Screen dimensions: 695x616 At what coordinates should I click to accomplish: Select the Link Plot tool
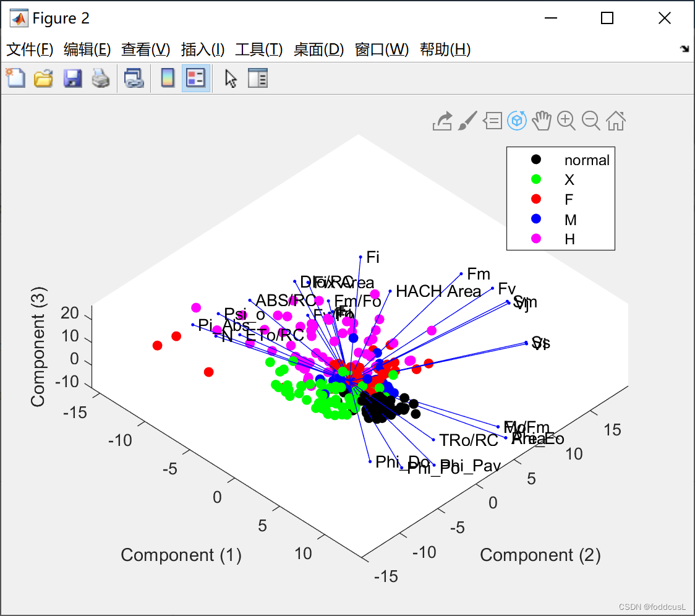point(133,78)
